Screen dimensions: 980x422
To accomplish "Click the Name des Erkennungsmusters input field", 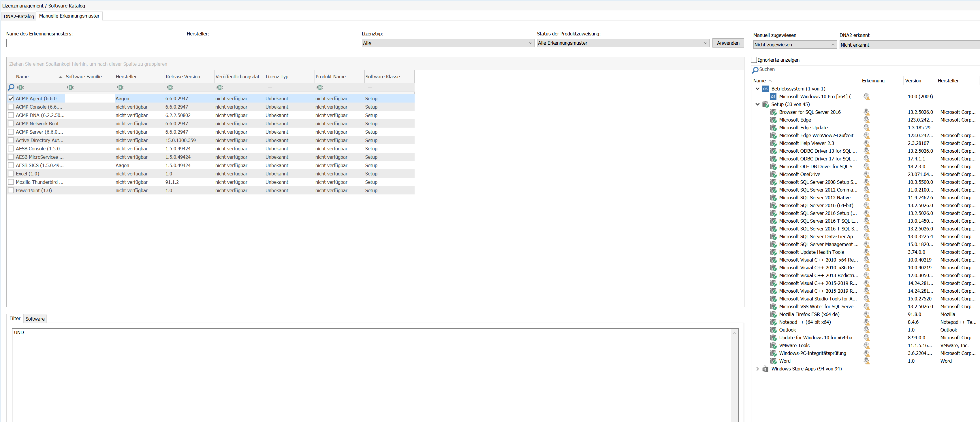I will point(95,43).
